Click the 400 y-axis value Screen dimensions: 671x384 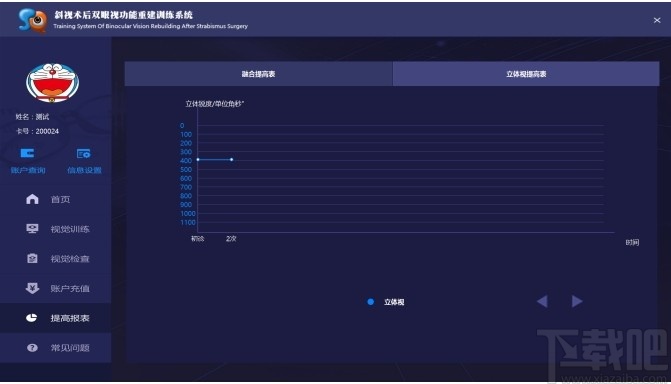pyautogui.click(x=186, y=161)
